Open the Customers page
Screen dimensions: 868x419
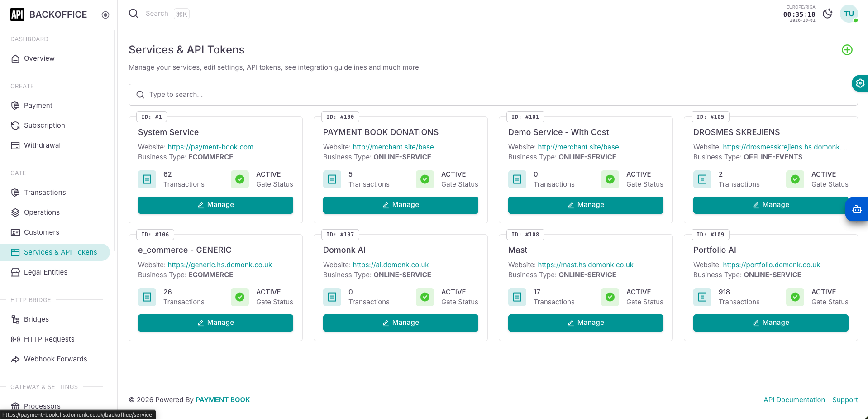pos(55,232)
